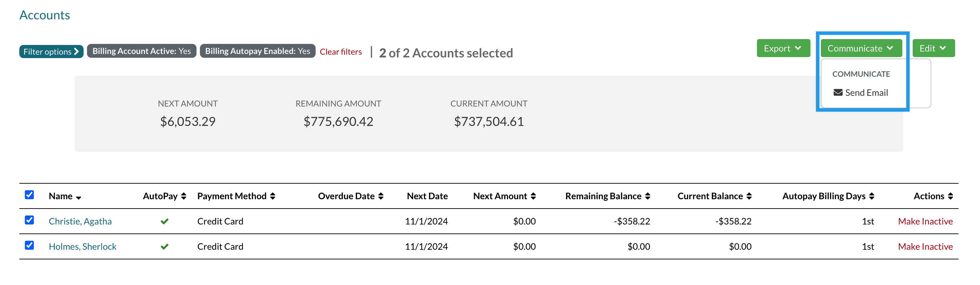Expand the Filter options panel
Viewport: 980px width, 285px height.
pos(51,52)
